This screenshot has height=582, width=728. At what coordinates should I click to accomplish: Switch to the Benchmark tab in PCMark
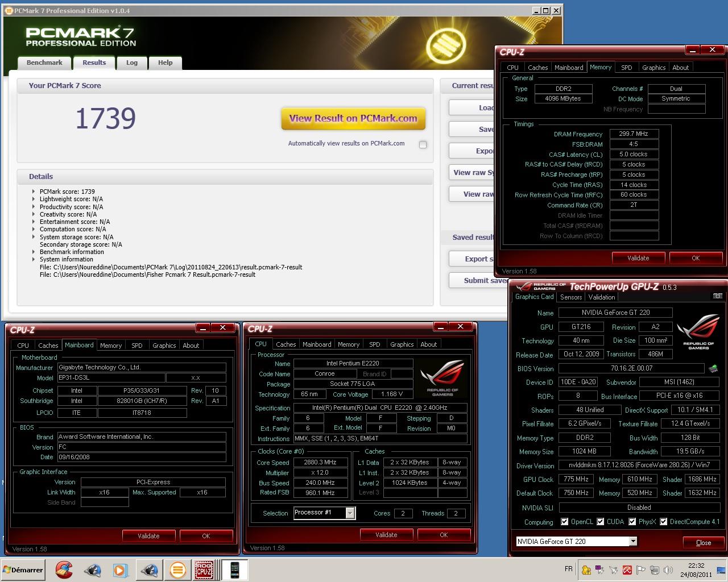[x=44, y=63]
